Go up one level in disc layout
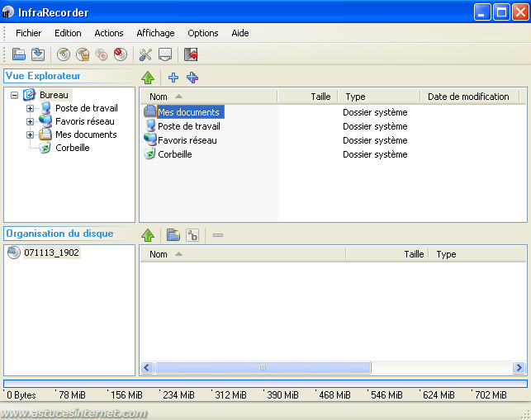Viewport: 531px width, 420px height. click(x=148, y=235)
